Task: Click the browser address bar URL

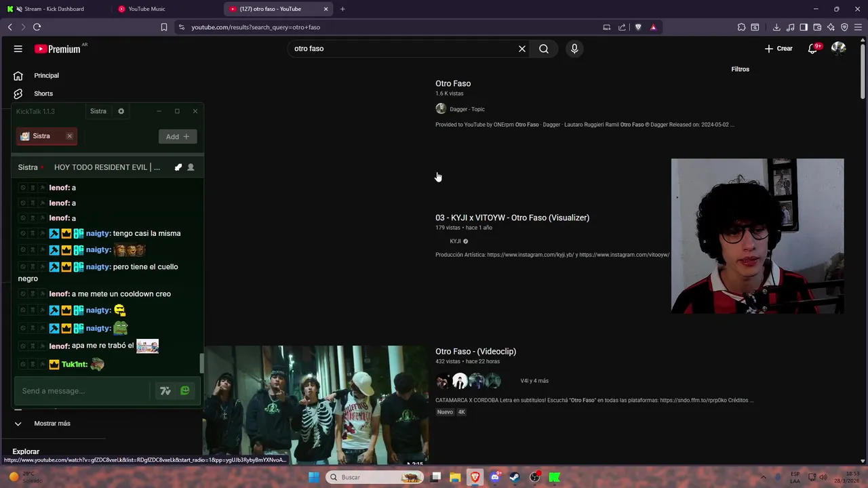Action: point(256,27)
